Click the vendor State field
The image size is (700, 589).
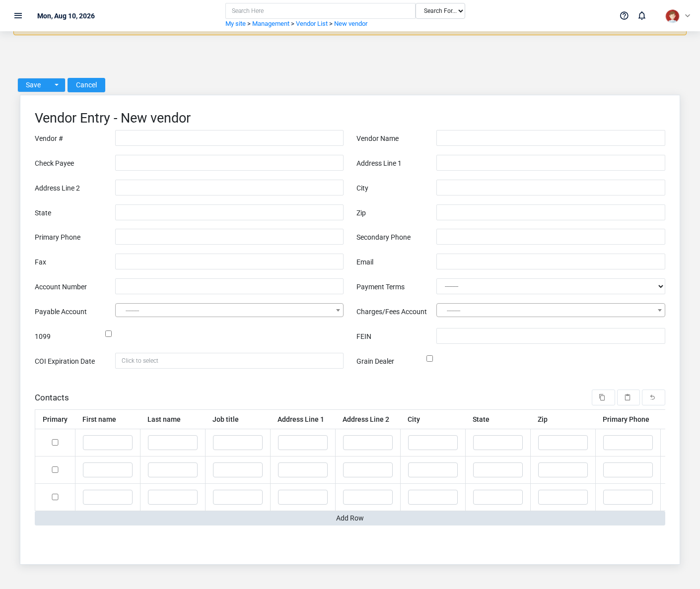pyautogui.click(x=229, y=212)
